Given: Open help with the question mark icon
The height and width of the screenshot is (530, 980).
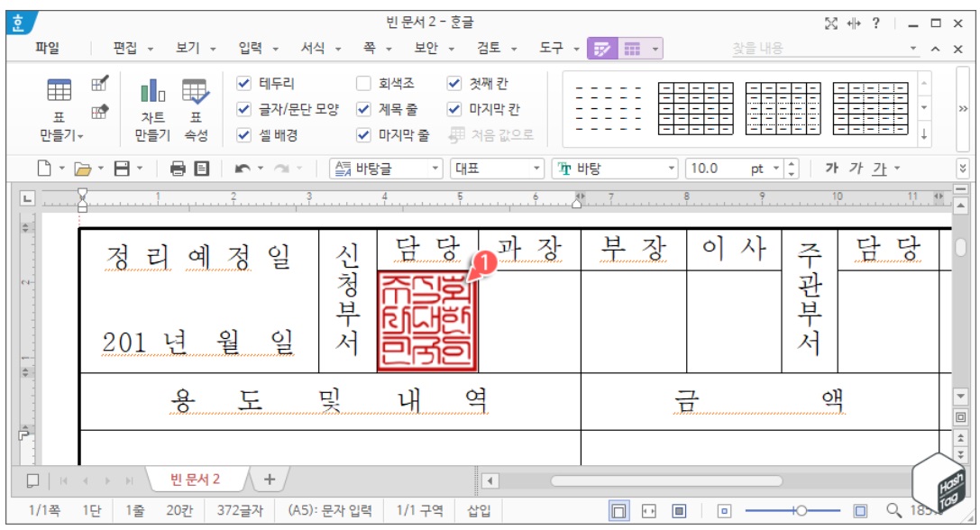Looking at the screenshot, I should (876, 23).
